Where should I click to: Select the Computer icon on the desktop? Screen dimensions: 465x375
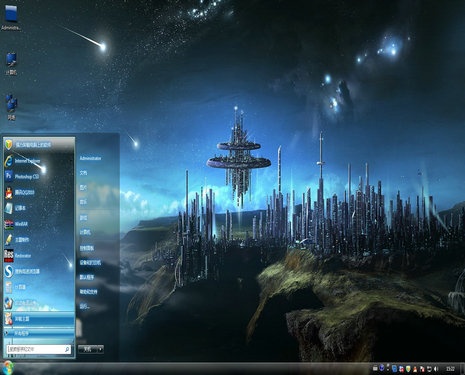click(x=11, y=63)
